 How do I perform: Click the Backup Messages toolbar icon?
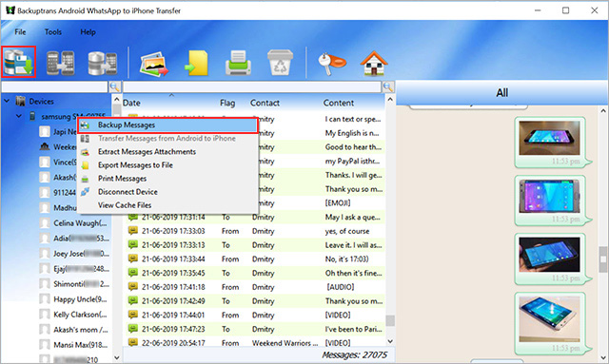coord(19,62)
